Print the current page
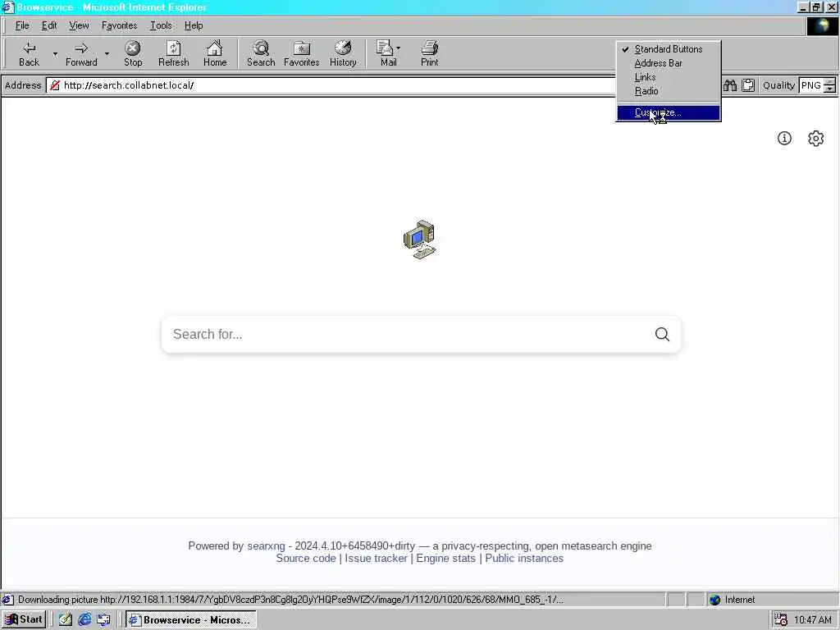840x630 pixels. coord(429,54)
